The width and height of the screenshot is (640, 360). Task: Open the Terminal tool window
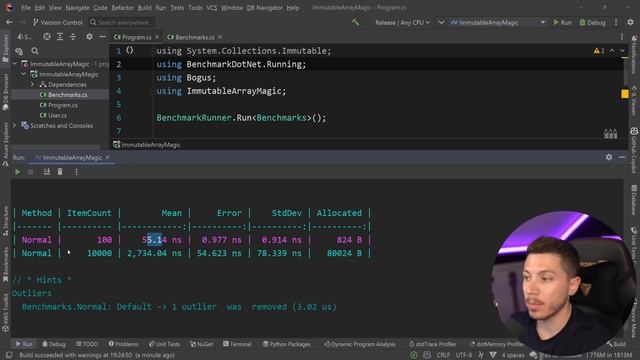[237, 344]
